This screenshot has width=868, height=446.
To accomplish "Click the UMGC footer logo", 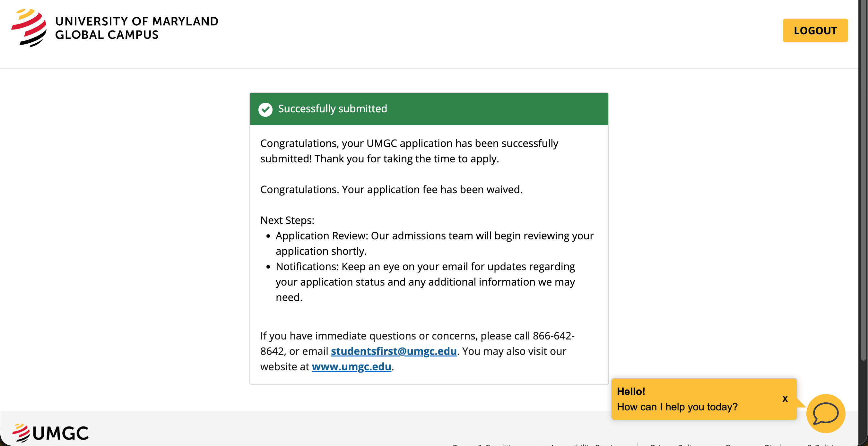I will coord(50,433).
